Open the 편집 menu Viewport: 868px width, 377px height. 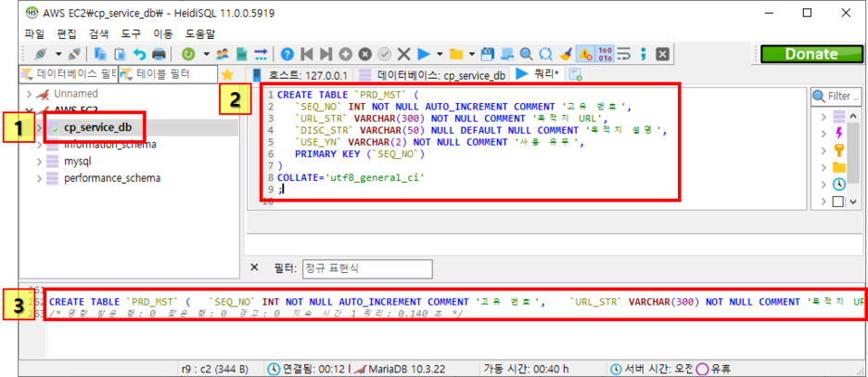pos(67,33)
